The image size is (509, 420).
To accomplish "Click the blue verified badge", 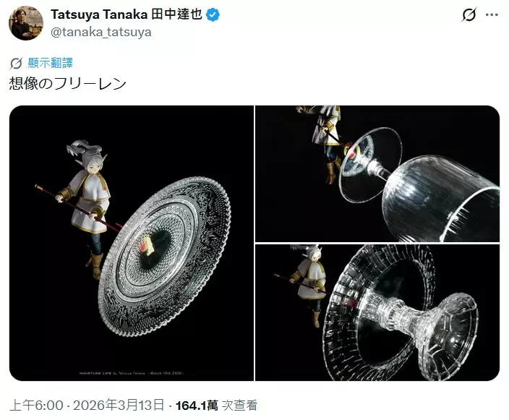I will tap(213, 15).
